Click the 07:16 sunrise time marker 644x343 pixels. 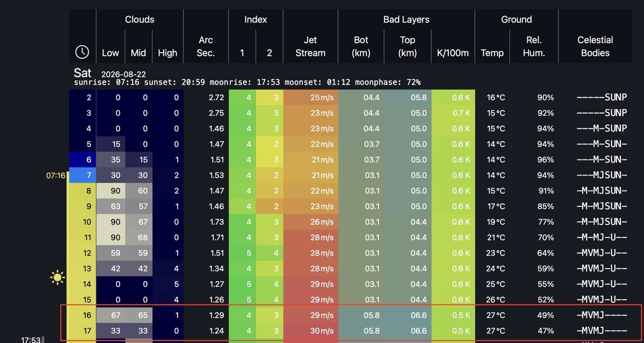(x=56, y=176)
